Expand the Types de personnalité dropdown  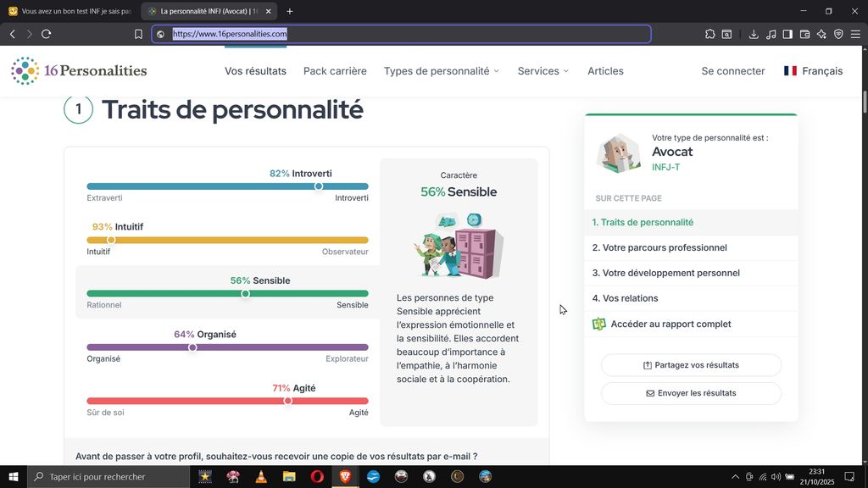[x=441, y=71]
